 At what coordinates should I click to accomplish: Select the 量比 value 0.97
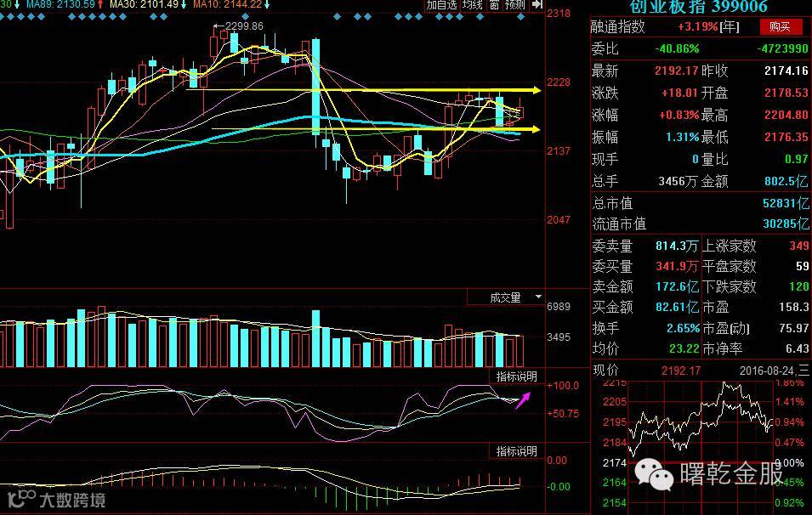point(797,160)
